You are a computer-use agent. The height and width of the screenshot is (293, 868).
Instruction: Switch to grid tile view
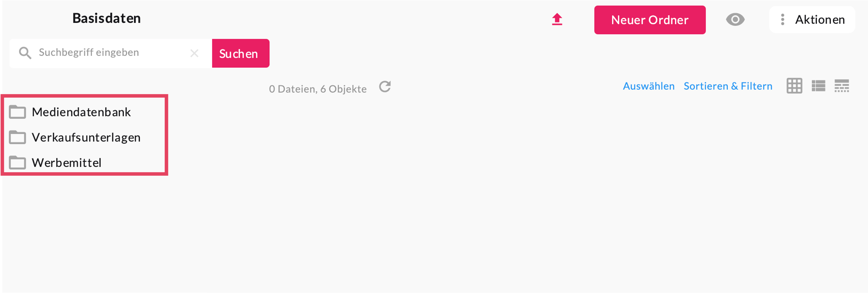794,86
